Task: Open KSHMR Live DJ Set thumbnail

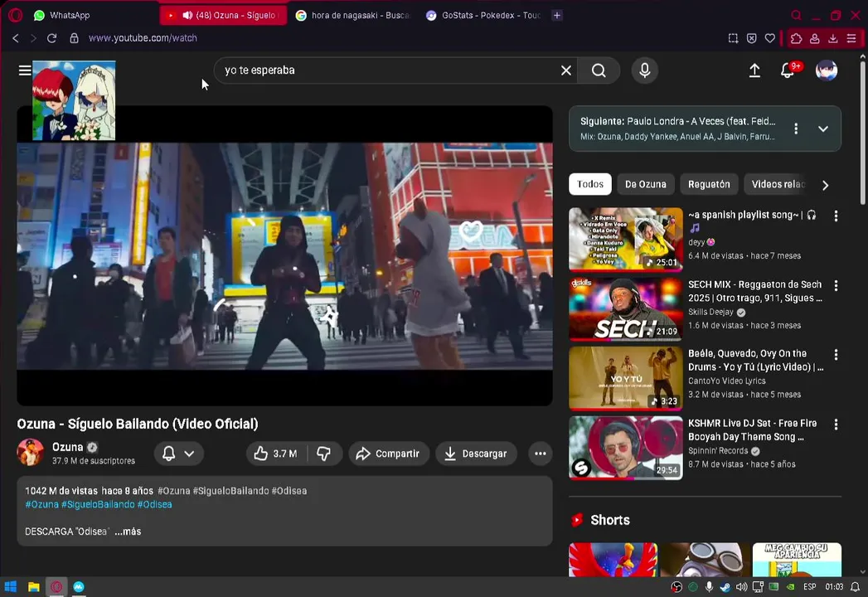Action: (x=626, y=448)
